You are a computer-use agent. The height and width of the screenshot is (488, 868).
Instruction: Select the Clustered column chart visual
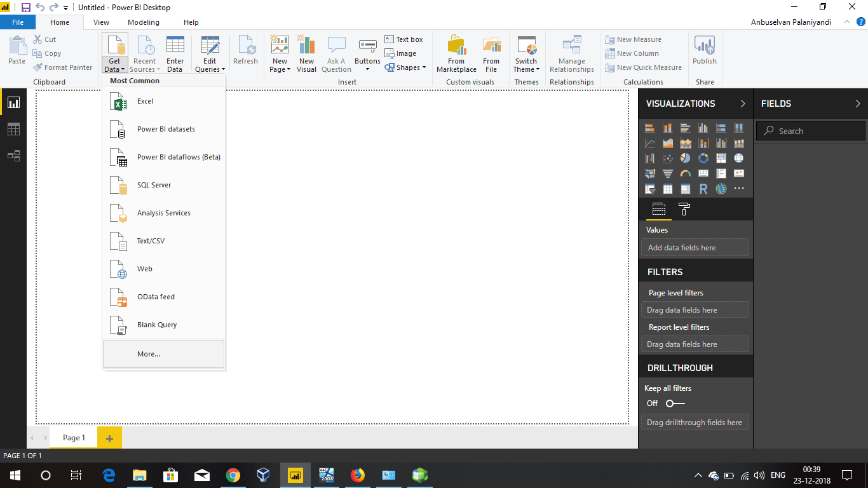pyautogui.click(x=703, y=128)
